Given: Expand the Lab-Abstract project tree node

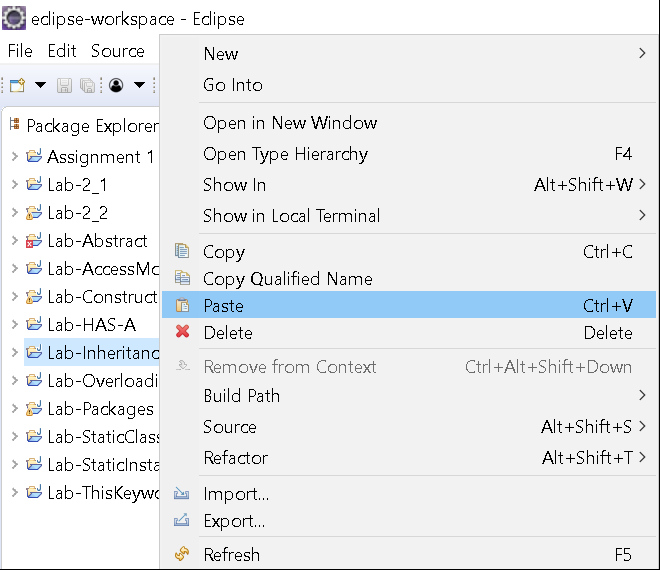Looking at the screenshot, I should click(x=15, y=240).
